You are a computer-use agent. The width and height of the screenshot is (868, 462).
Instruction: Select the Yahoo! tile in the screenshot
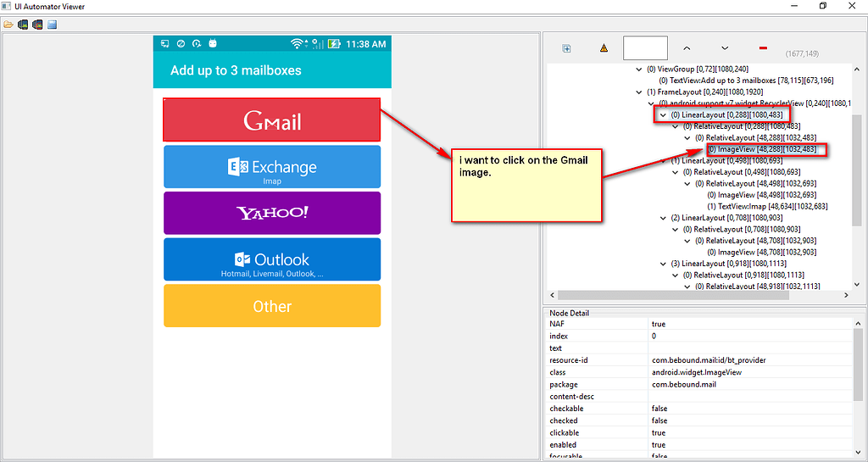(x=272, y=213)
